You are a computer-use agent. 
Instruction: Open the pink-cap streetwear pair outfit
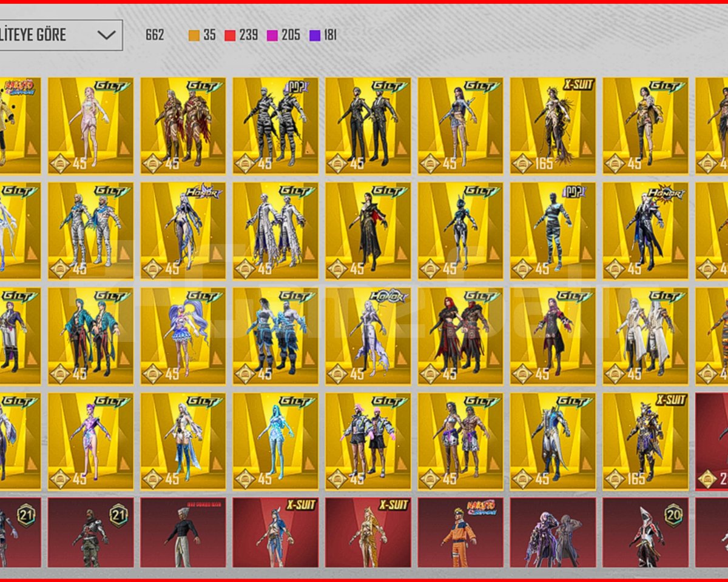368,442
